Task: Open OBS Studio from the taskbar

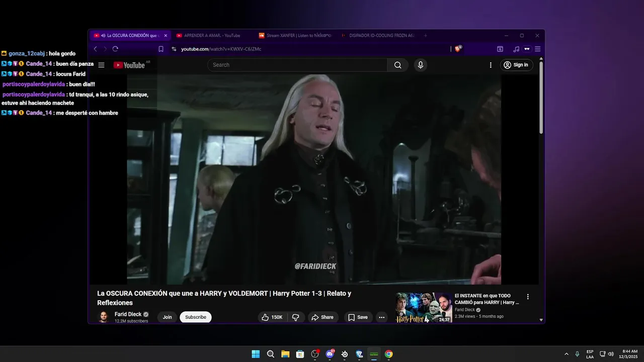Action: [315, 354]
